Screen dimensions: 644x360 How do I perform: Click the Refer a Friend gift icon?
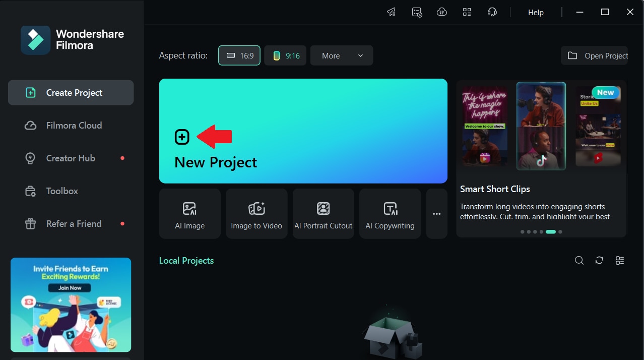click(30, 224)
